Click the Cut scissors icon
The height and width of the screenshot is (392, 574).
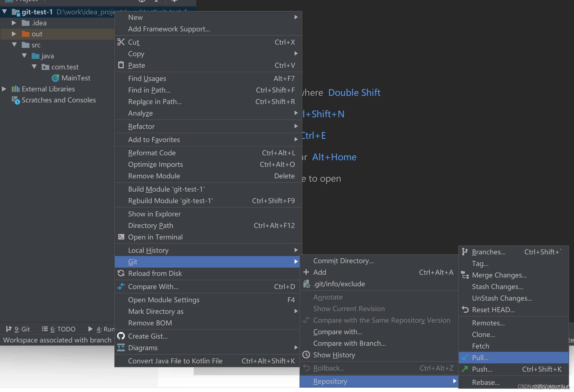[121, 42]
